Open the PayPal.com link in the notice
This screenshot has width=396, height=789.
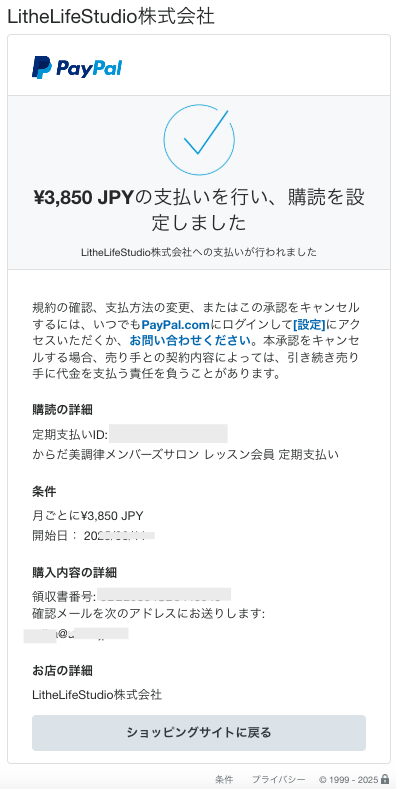pos(175,325)
